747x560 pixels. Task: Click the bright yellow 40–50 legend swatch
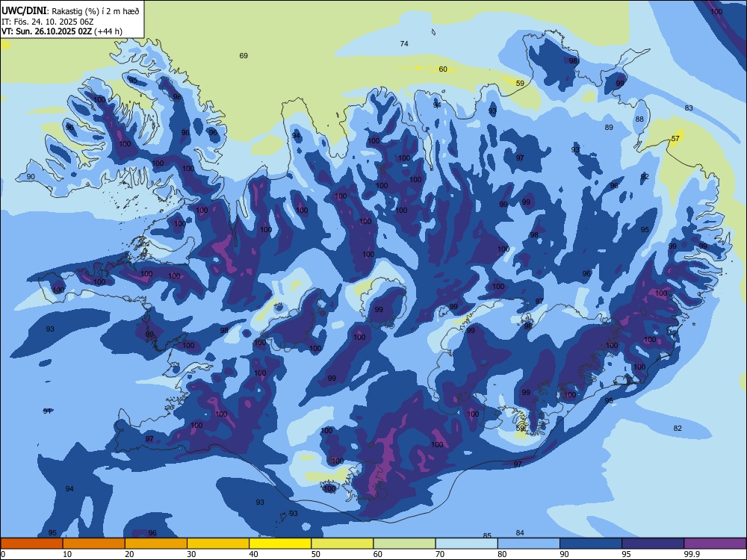tap(280, 544)
